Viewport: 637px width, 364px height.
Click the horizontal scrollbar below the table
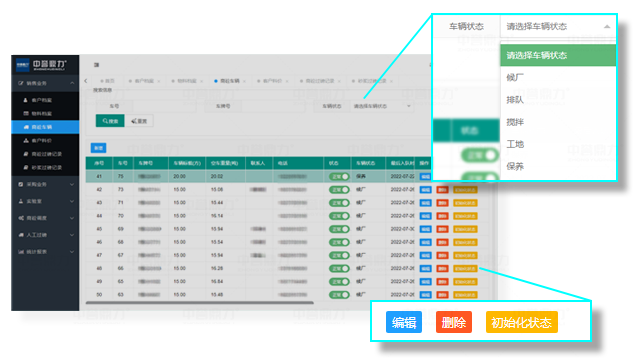click(x=199, y=303)
